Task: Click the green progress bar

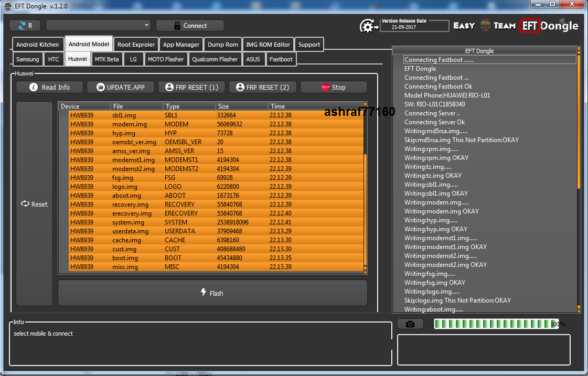Action: 496,324
